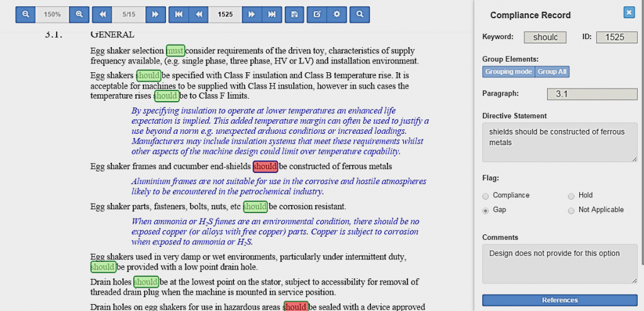The width and height of the screenshot is (644, 311).
Task: Click the GENERAL section heading
Action: [x=112, y=35]
